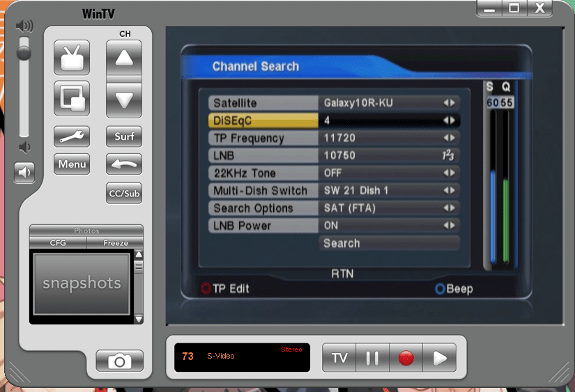Click the snapshots thumbnail area
This screenshot has width=575, height=392.
(82, 284)
